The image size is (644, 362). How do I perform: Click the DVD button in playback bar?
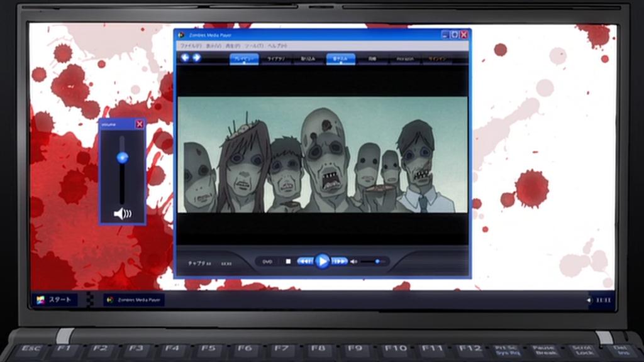[x=267, y=261]
